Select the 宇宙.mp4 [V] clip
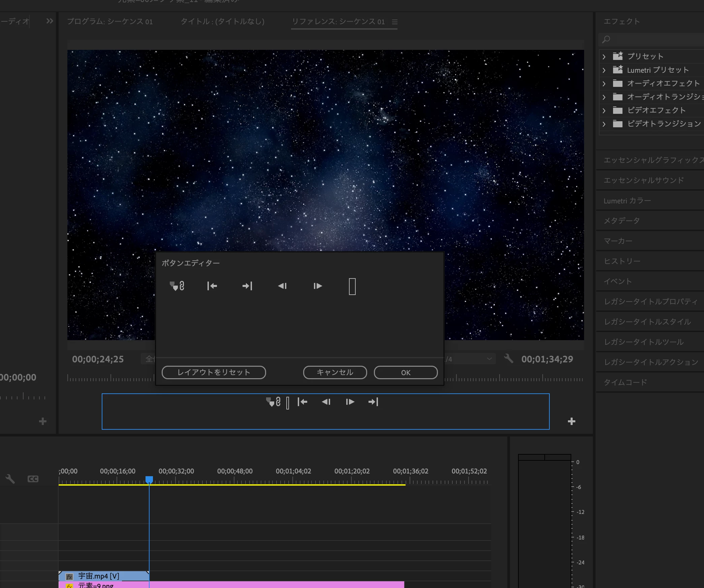The width and height of the screenshot is (704, 588). coord(104,576)
